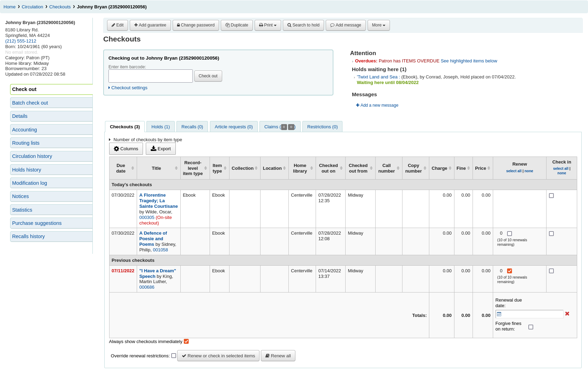Open the Columns gear icon

coord(116,149)
